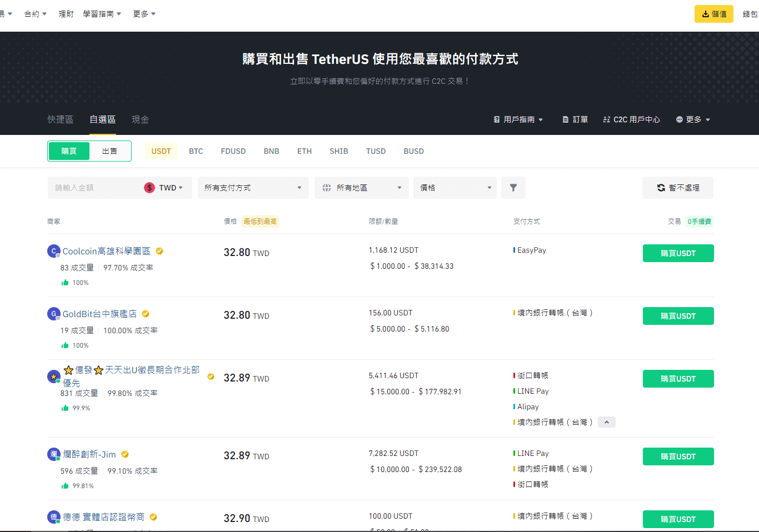The image size is (759, 532).
Task: Open the TWD currency dropdown
Action: tap(171, 188)
